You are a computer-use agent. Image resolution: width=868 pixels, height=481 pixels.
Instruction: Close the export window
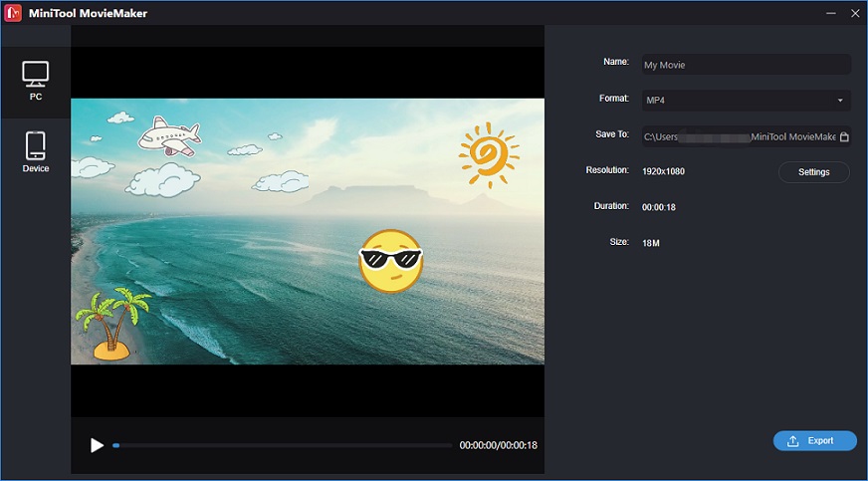(x=855, y=13)
